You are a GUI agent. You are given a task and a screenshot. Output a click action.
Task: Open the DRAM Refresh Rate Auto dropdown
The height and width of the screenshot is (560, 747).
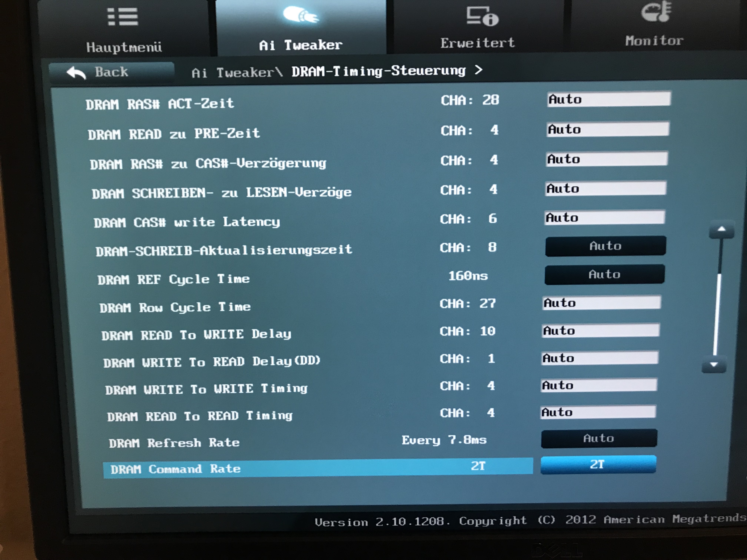(599, 439)
